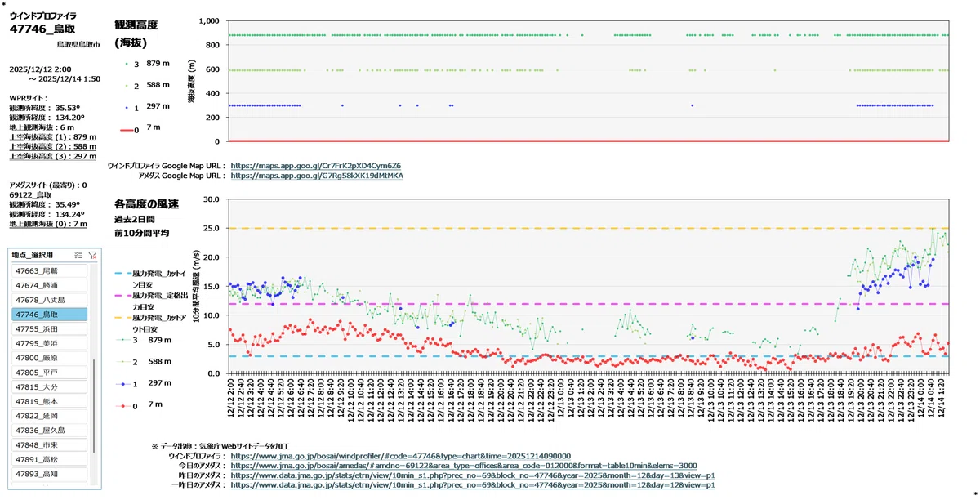The height and width of the screenshot is (500, 980).
Task: Open yesterday's AMeDAS data link with day=13
Action: [473, 475]
